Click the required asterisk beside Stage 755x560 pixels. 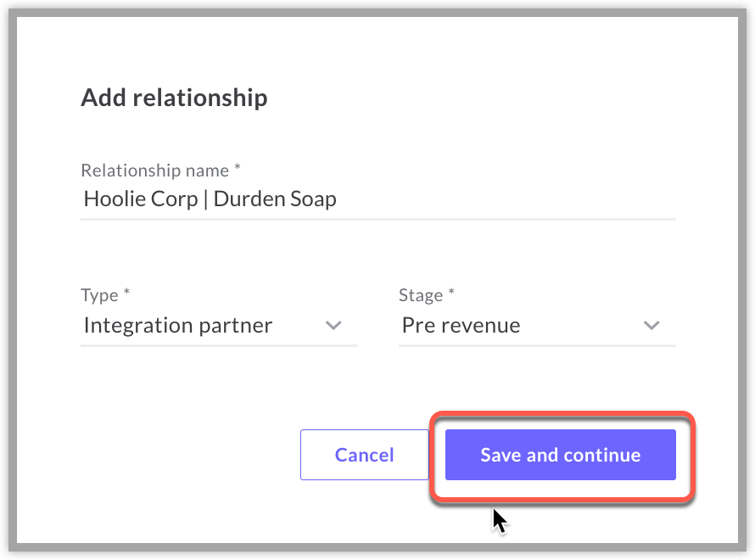point(451,291)
